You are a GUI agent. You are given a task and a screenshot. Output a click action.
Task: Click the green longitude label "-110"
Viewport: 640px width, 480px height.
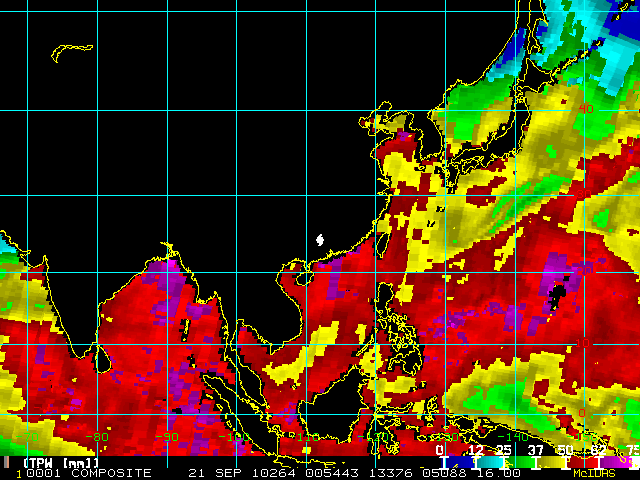[306, 437]
